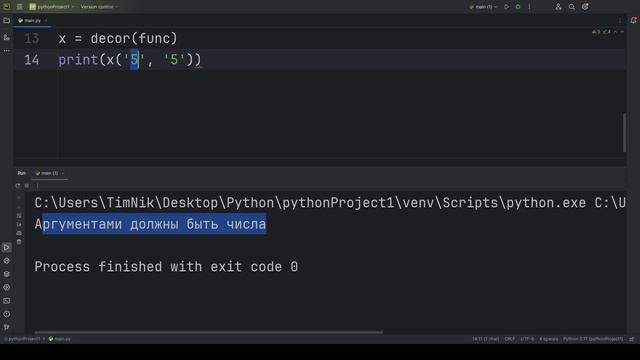
Task: Open IDE settings gear icon
Action: tap(585, 7)
